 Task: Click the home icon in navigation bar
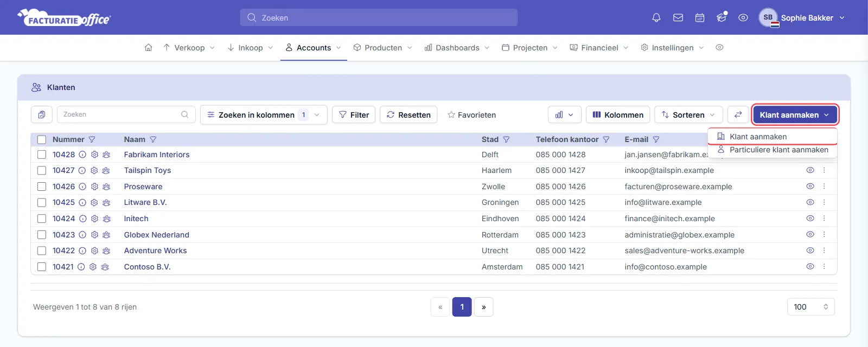[x=148, y=48]
